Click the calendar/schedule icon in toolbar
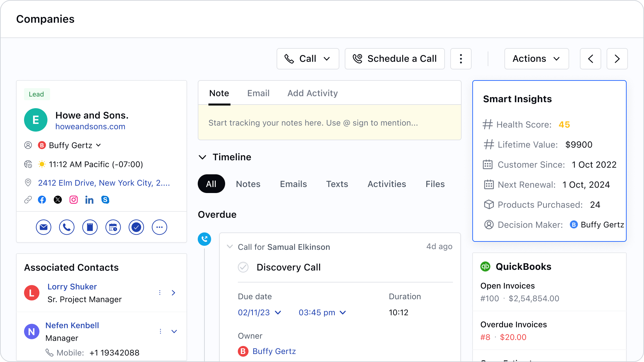This screenshot has width=644, height=362. click(113, 227)
